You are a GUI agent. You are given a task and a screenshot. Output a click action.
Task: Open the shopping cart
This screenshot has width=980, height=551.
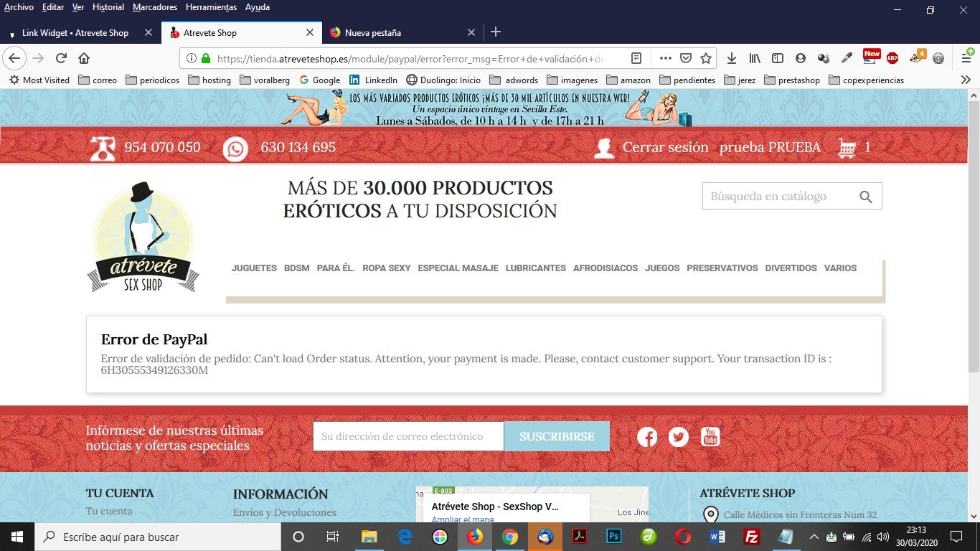[x=847, y=148]
